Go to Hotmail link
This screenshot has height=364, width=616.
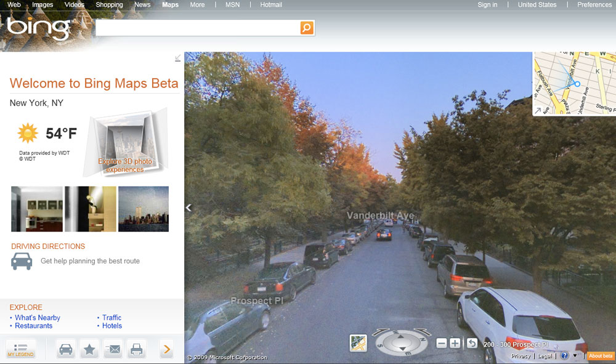pyautogui.click(x=271, y=5)
